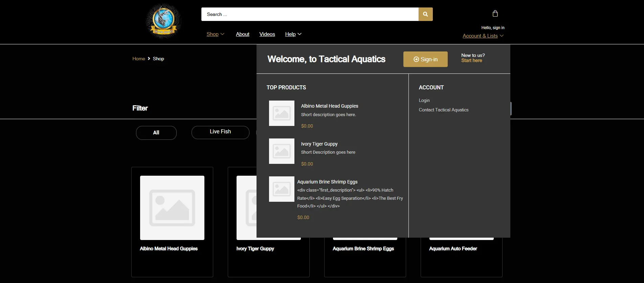
Task: Click Ivory Tiger Guppy thumbnail in Top Products
Action: pyautogui.click(x=282, y=151)
